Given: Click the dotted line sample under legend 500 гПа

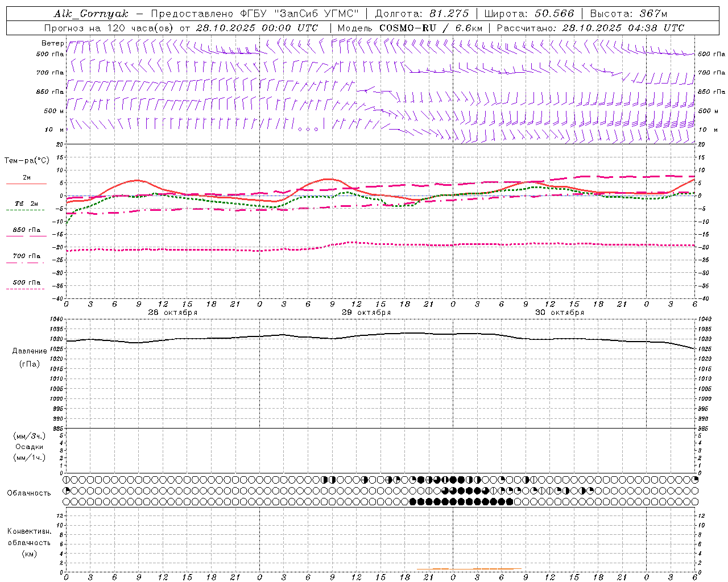Looking at the screenshot, I should coord(25,289).
